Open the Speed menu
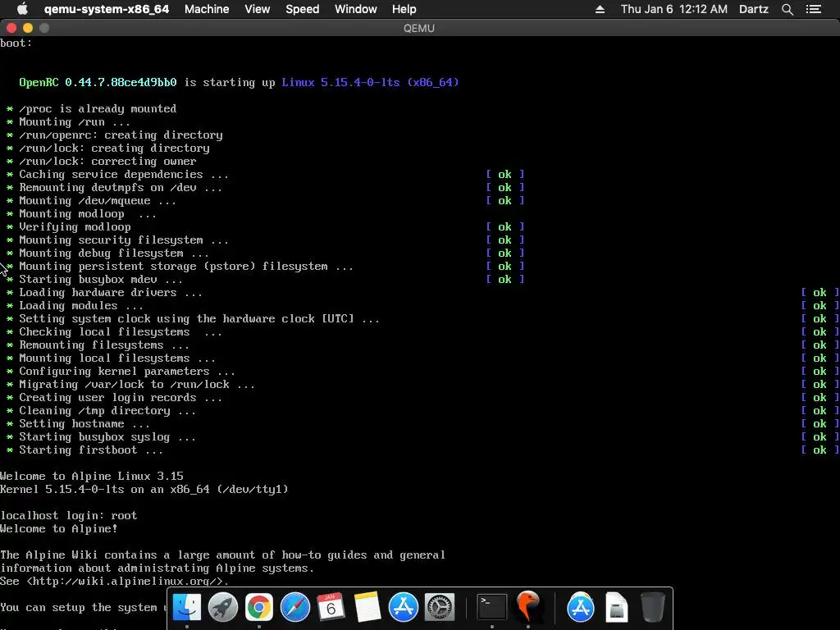This screenshot has width=840, height=630. click(302, 9)
